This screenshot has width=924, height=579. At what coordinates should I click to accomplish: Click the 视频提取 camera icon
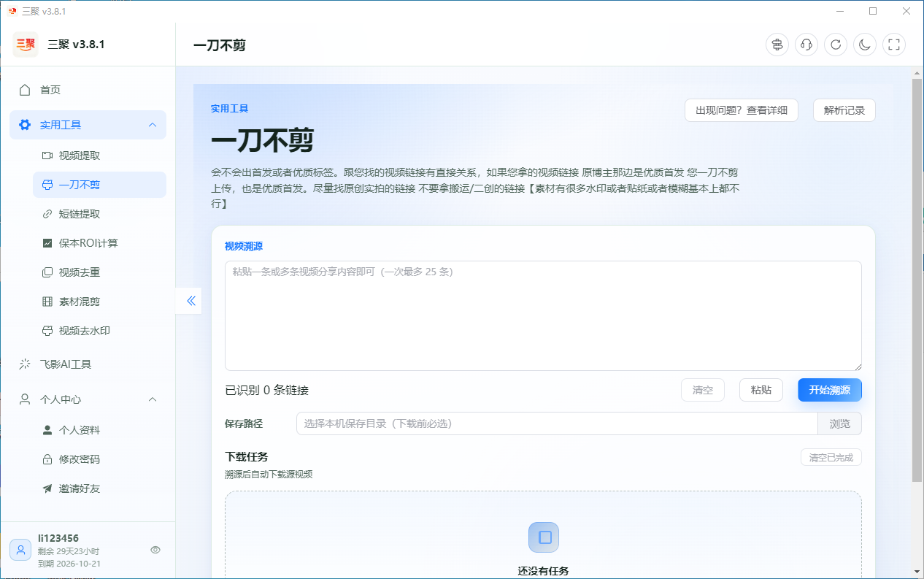pos(47,156)
